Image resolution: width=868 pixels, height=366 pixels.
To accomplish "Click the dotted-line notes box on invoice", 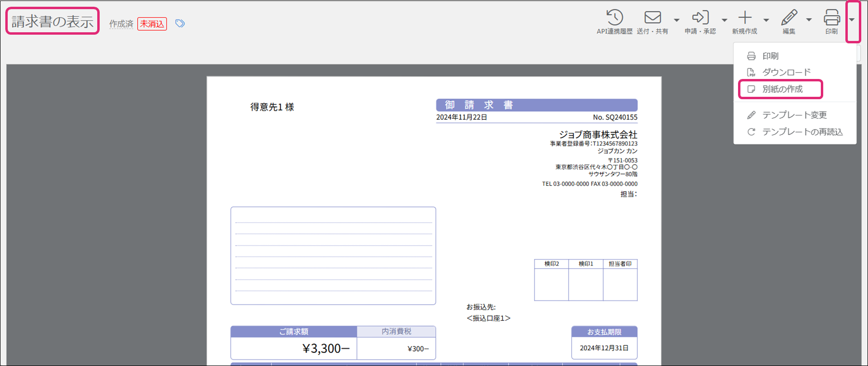I will tap(333, 256).
